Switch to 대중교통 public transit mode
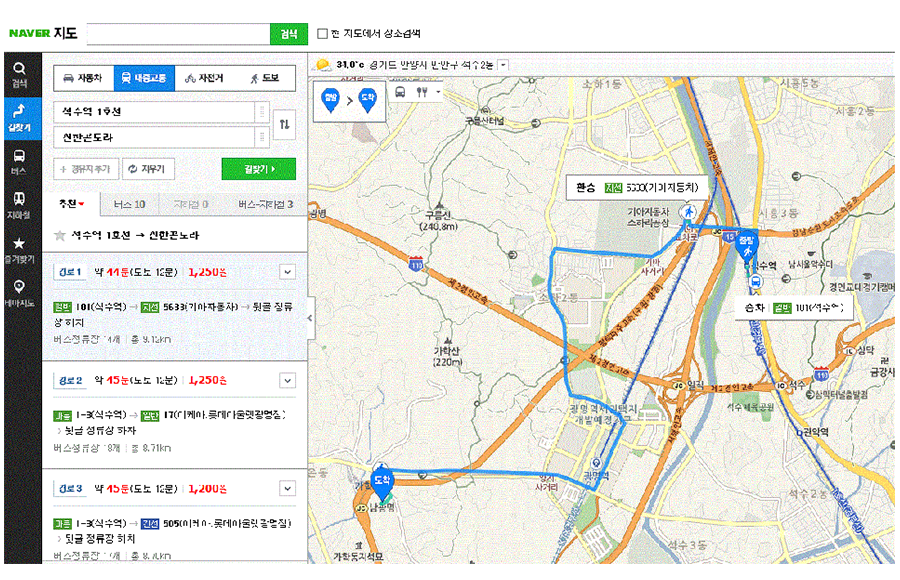The width and height of the screenshot is (900, 580). tap(144, 78)
